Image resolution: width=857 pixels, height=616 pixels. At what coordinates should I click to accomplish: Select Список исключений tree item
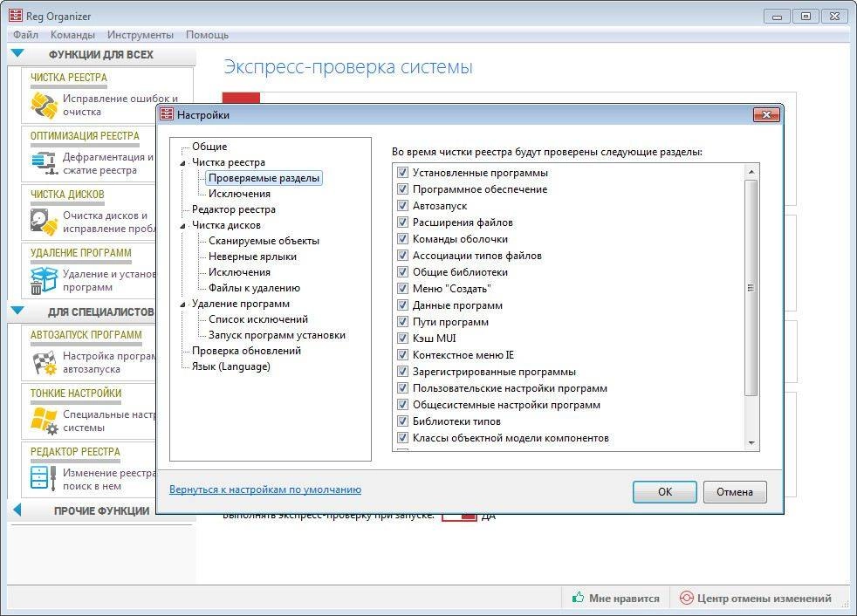(258, 319)
